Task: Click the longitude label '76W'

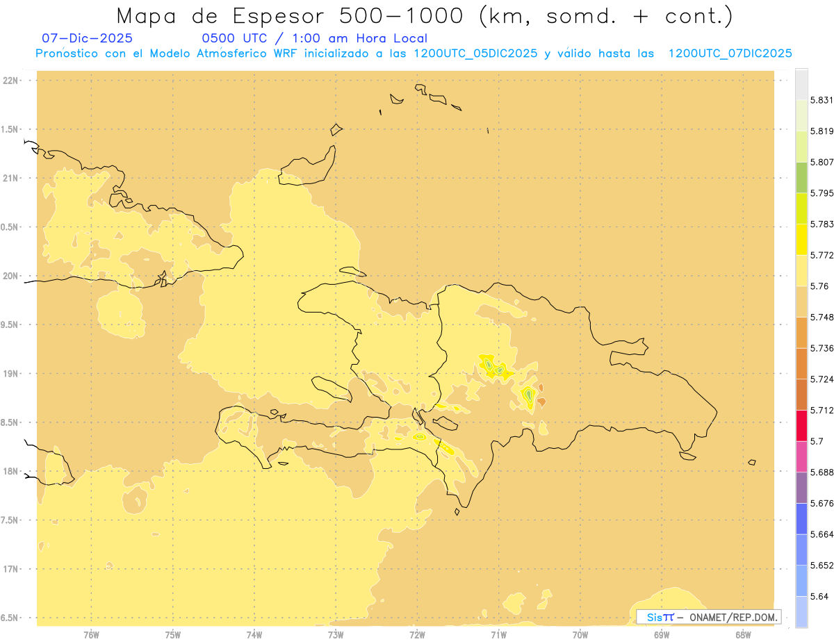Action: tap(91, 635)
